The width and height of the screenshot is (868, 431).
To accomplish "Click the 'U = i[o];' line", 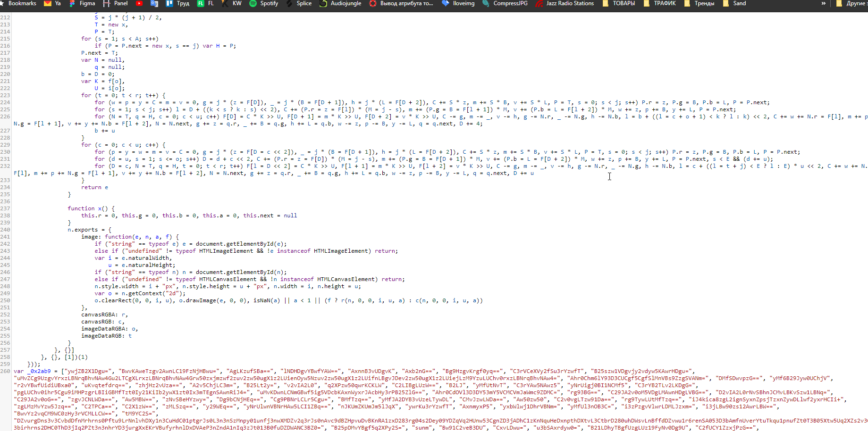I will point(110,88).
